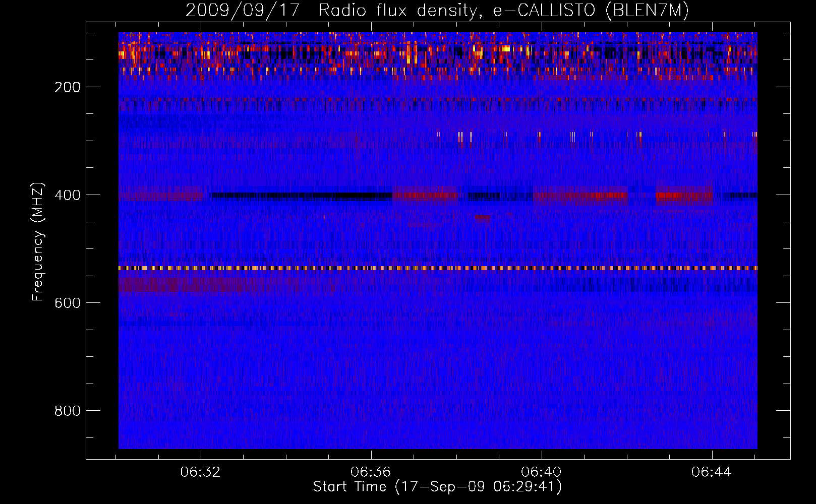Click the "Frequency (MHZ)" axis label
This screenshot has height=504, width=816.
pos(38,242)
